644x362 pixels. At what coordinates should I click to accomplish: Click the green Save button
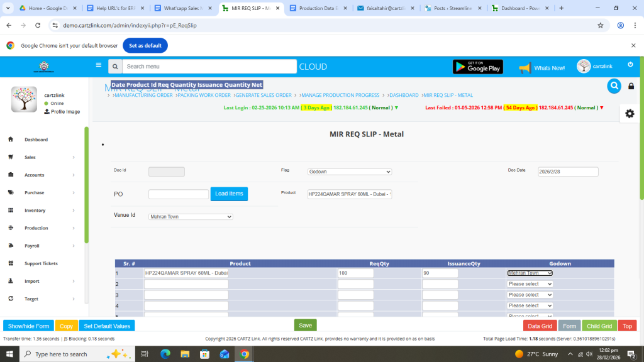click(x=305, y=326)
